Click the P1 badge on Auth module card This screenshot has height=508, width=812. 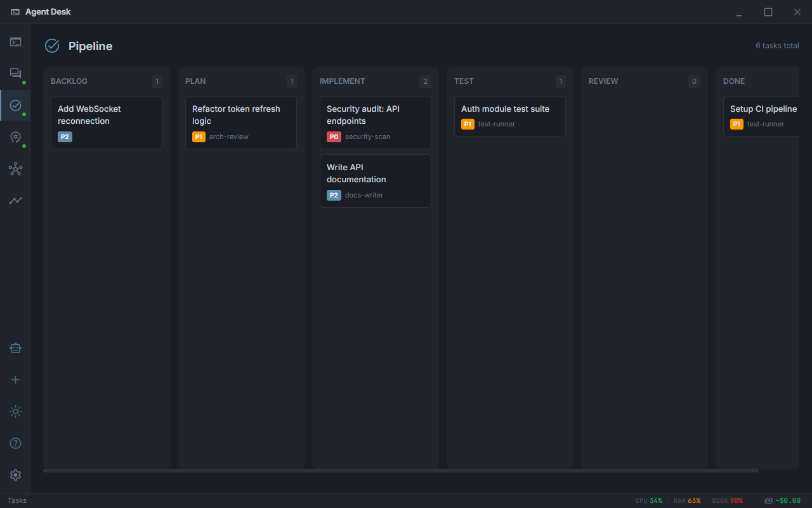click(468, 124)
